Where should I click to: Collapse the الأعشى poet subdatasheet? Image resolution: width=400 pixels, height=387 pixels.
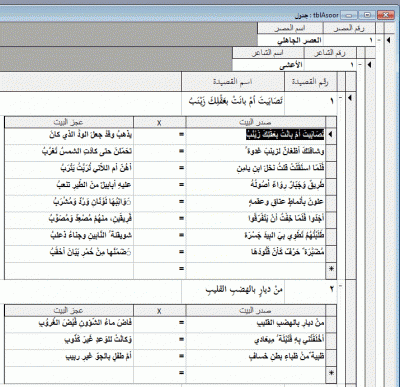(360, 65)
